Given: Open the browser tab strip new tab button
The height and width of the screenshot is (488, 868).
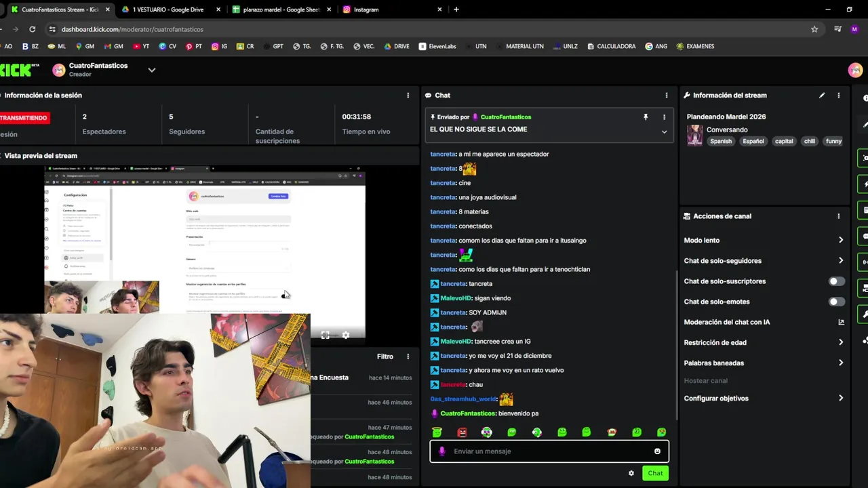Looking at the screenshot, I should (x=456, y=9).
